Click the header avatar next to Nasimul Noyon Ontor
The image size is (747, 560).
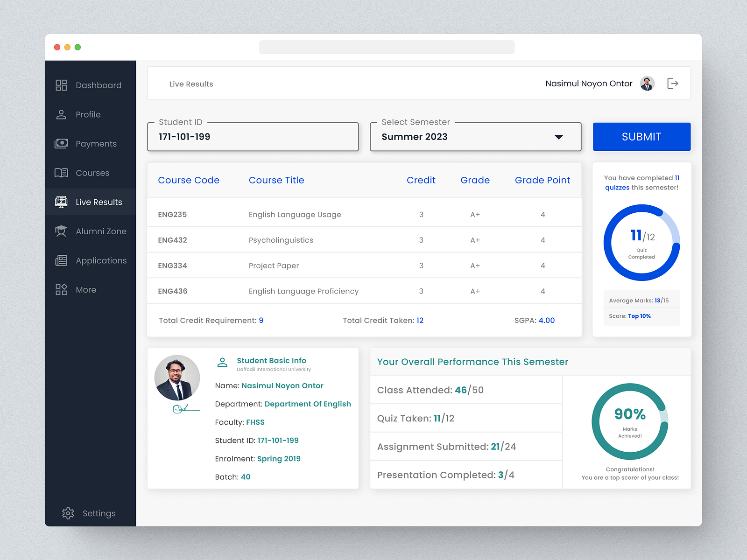[647, 84]
